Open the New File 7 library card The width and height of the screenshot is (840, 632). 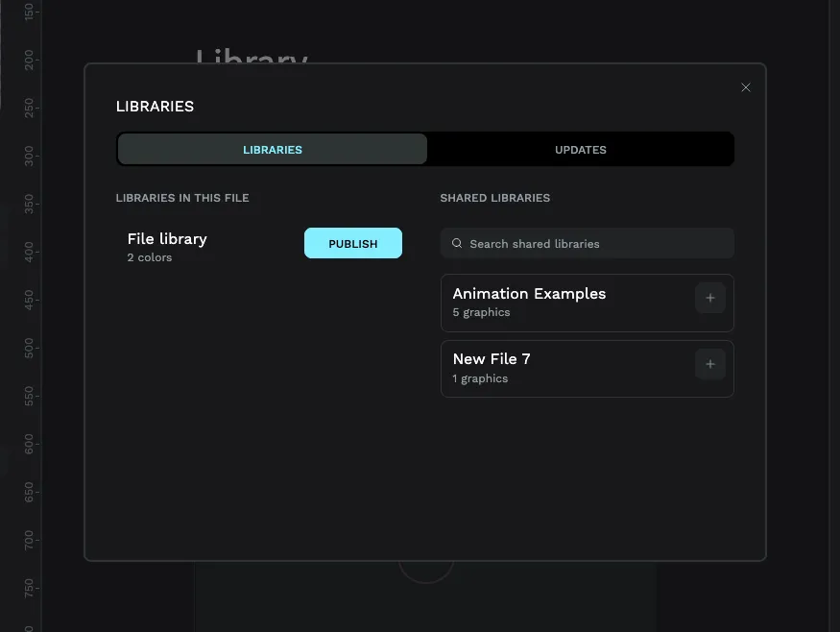click(x=588, y=369)
